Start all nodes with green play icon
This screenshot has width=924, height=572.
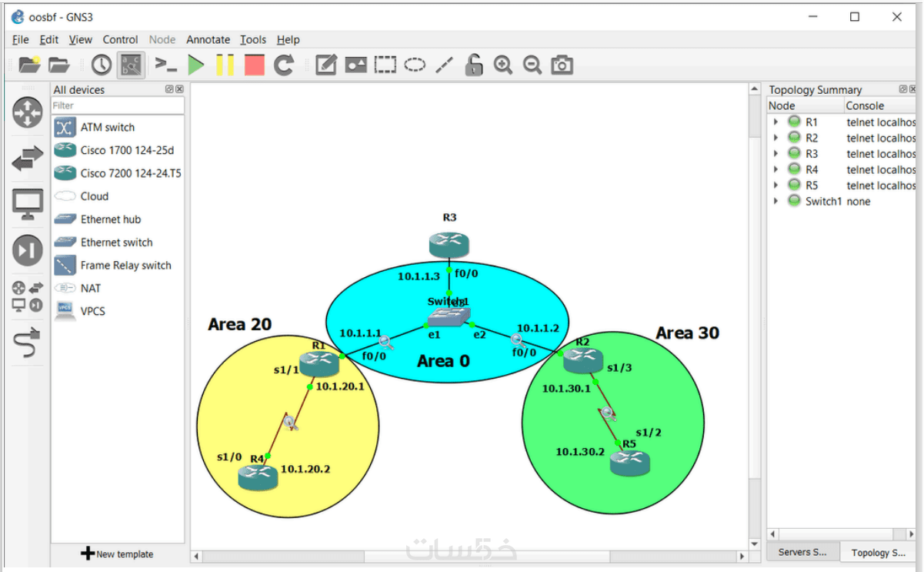click(196, 65)
